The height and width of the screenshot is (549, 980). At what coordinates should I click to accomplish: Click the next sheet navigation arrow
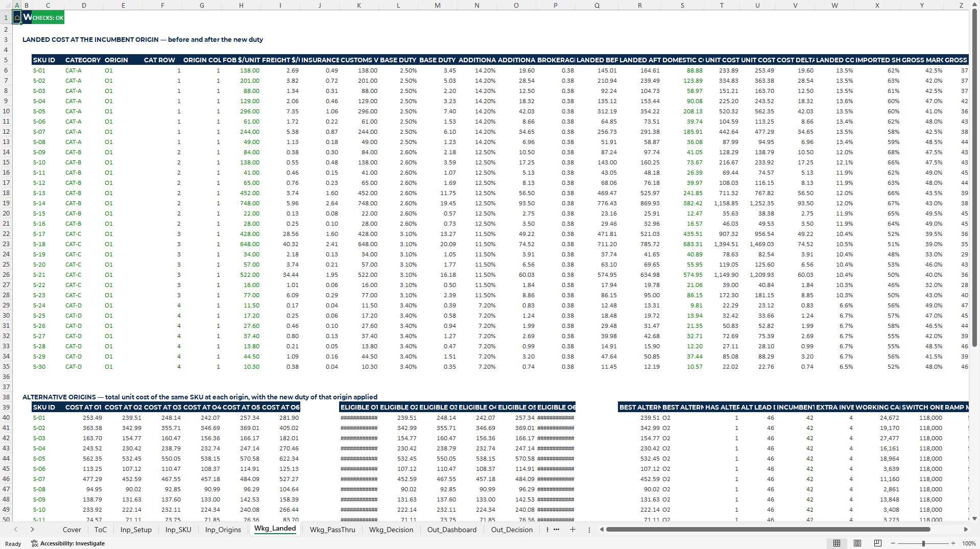(32, 530)
